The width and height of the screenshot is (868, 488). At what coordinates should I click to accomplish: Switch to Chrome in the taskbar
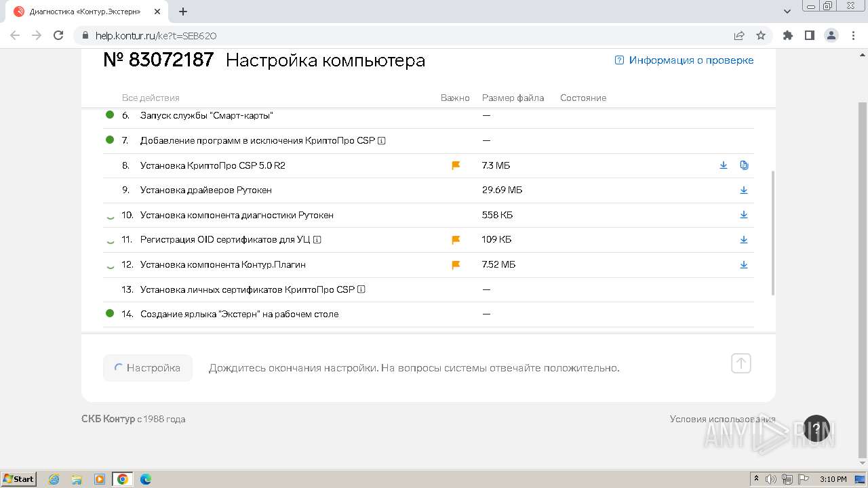(122, 479)
